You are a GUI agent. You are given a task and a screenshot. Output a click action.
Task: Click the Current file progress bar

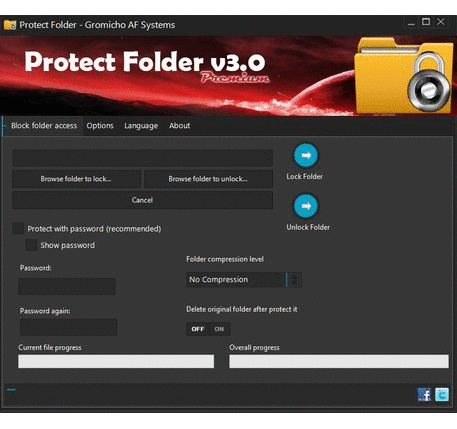coord(116,361)
